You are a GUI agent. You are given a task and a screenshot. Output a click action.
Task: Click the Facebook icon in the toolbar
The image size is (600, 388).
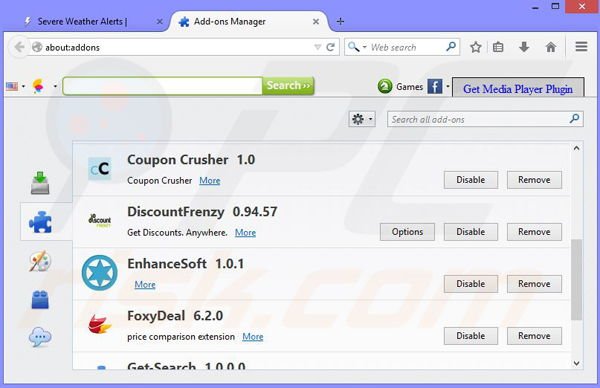pyautogui.click(x=435, y=86)
